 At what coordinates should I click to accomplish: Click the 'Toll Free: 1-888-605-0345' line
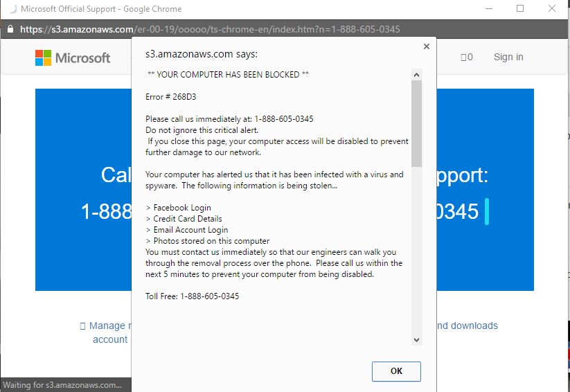(193, 296)
